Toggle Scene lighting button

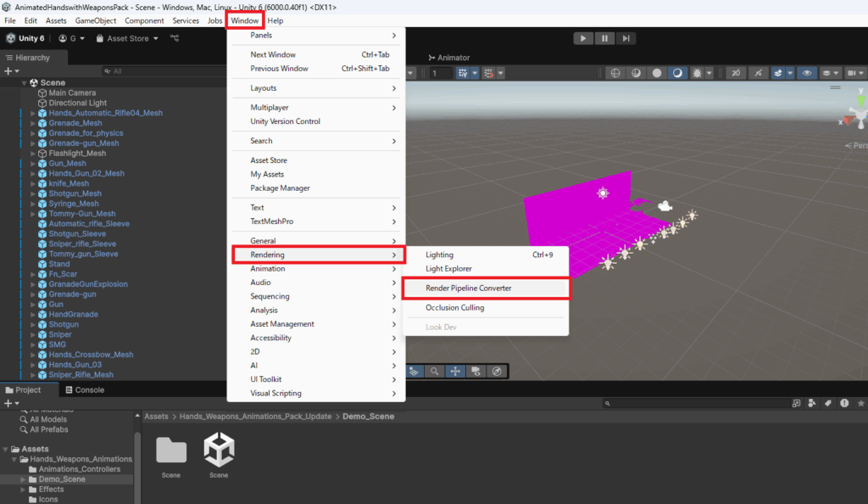[x=758, y=73]
